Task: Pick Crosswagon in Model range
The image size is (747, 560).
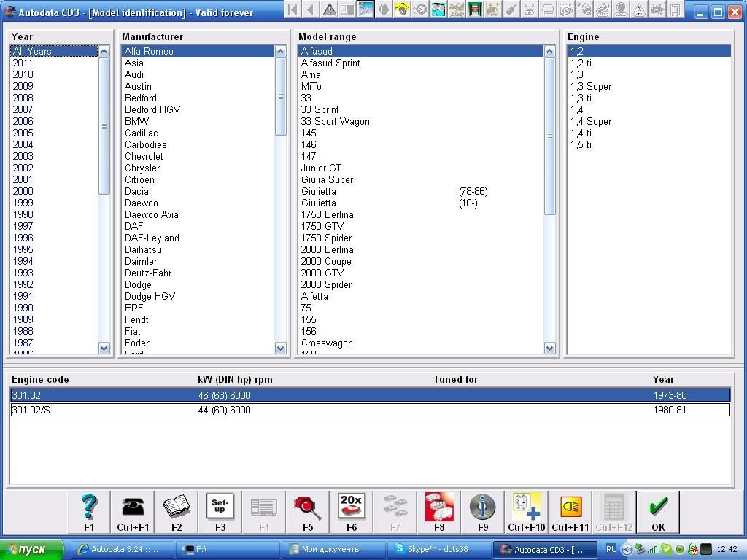Action: 421,343
